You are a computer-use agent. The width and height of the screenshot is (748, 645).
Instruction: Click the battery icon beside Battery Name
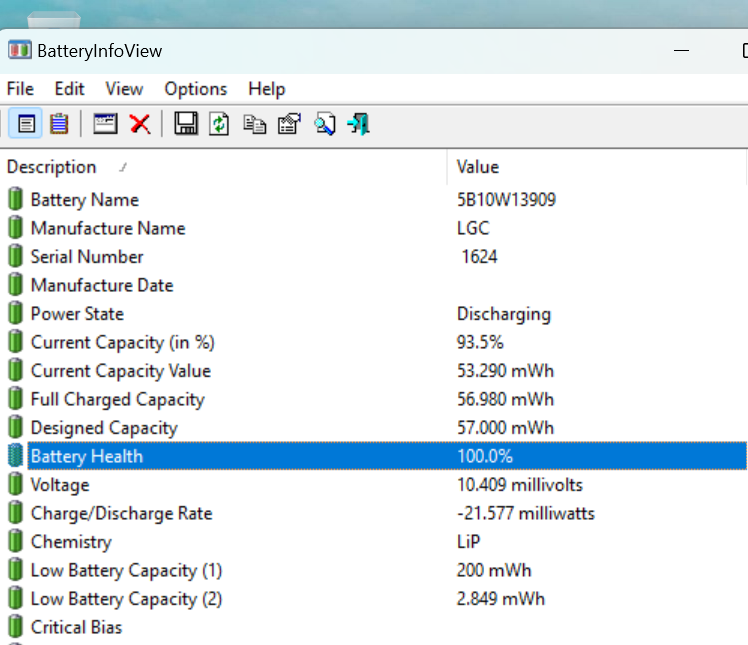click(15, 199)
